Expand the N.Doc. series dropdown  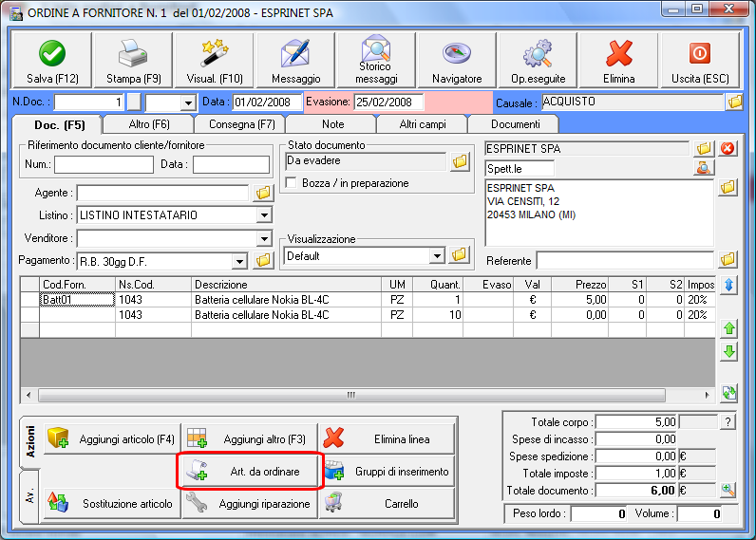[188, 102]
